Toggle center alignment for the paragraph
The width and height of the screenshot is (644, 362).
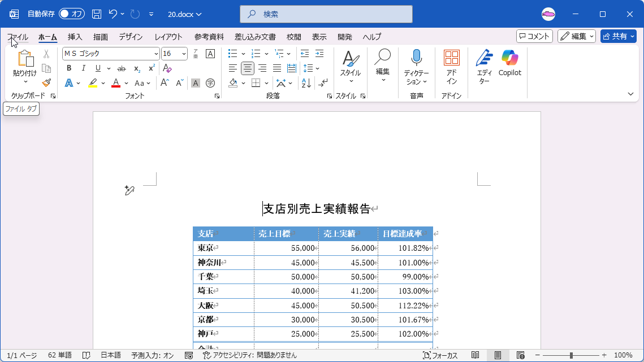[247, 68]
